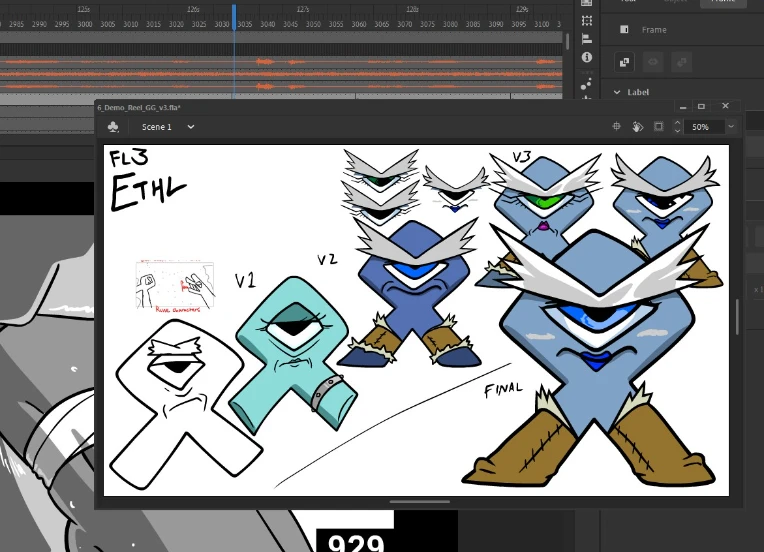Open the Transform panel icon
Viewport: 764px width, 552px height.
587,20
